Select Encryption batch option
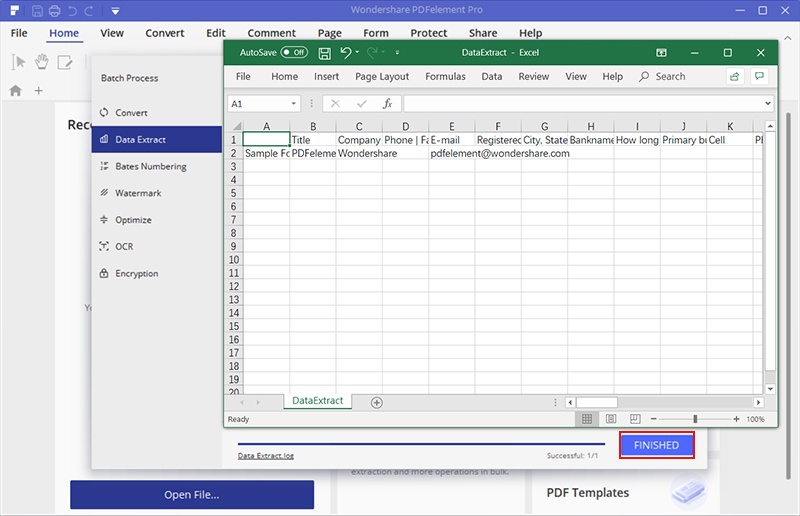This screenshot has height=516, width=800. 157,274
